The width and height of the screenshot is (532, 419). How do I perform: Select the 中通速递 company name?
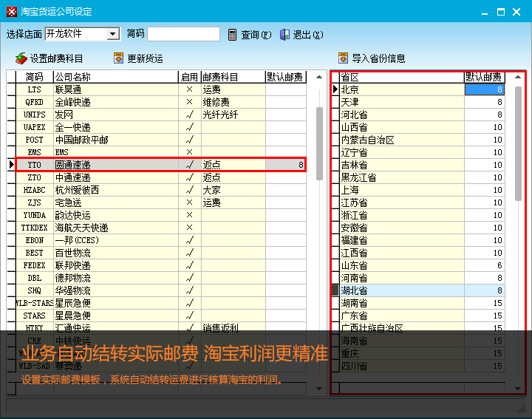pos(72,177)
